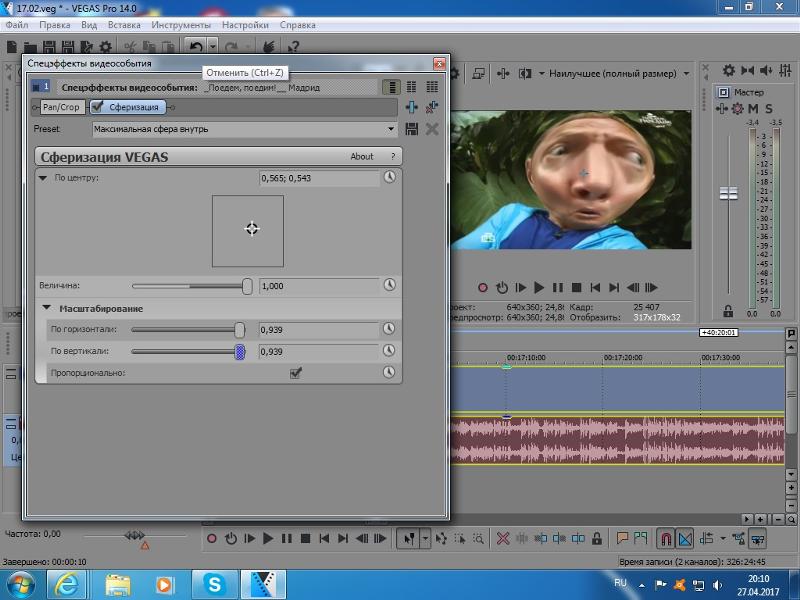This screenshot has height=600, width=800.
Task: Open the Вставка menu
Action: 124,25
